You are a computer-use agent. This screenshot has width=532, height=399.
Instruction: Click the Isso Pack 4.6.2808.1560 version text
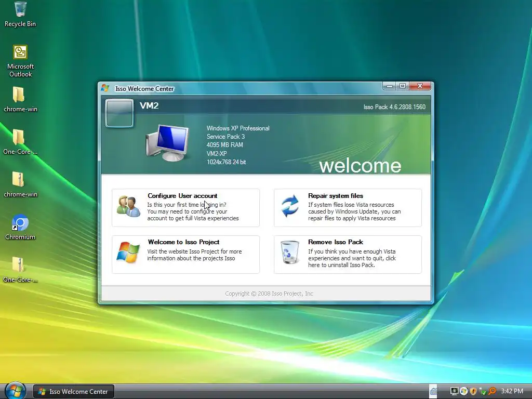(x=394, y=107)
